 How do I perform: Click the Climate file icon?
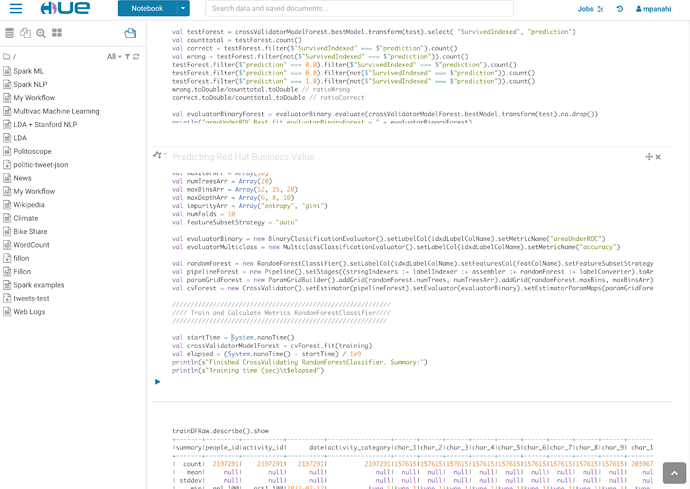(7, 218)
